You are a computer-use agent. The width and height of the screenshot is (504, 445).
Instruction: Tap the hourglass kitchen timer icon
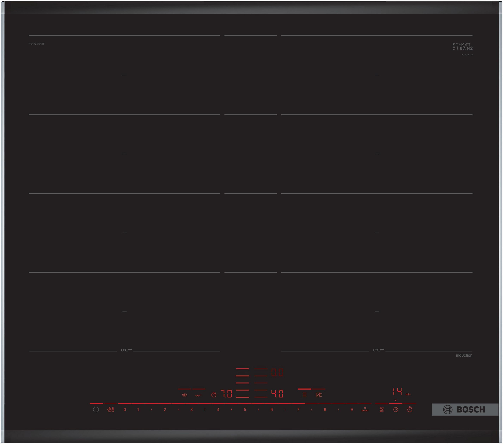pos(382,409)
